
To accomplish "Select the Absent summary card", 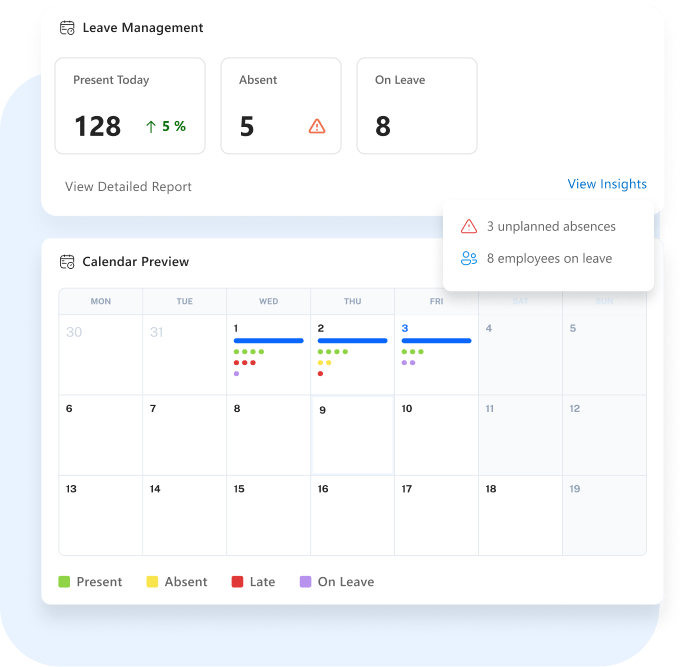I will click(x=281, y=106).
